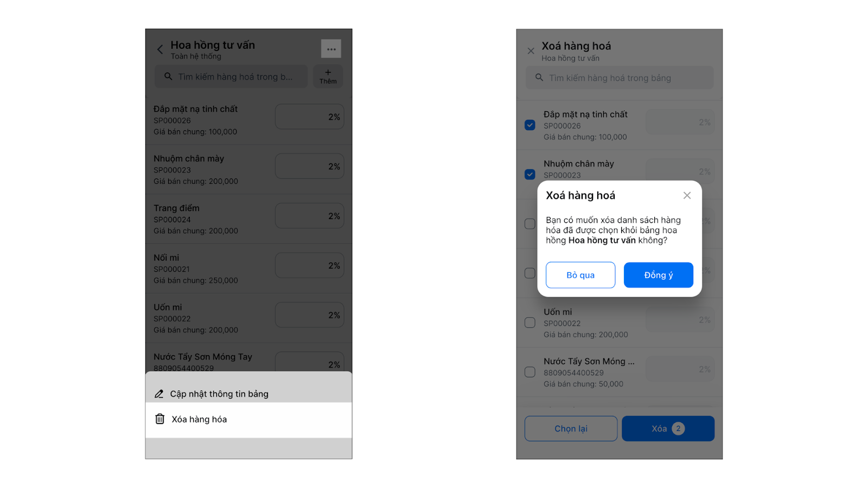Click the Xóa button with count 2

pyautogui.click(x=668, y=428)
